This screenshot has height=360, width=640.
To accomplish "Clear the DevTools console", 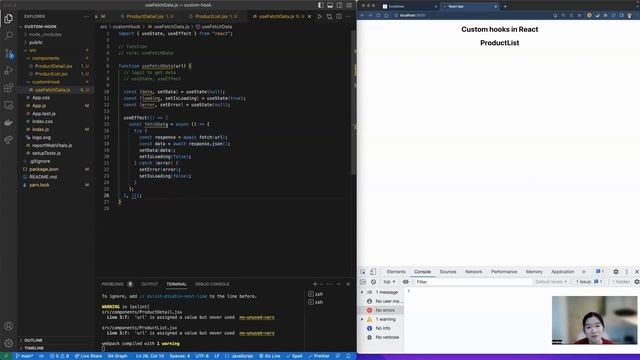I will click(x=373, y=282).
